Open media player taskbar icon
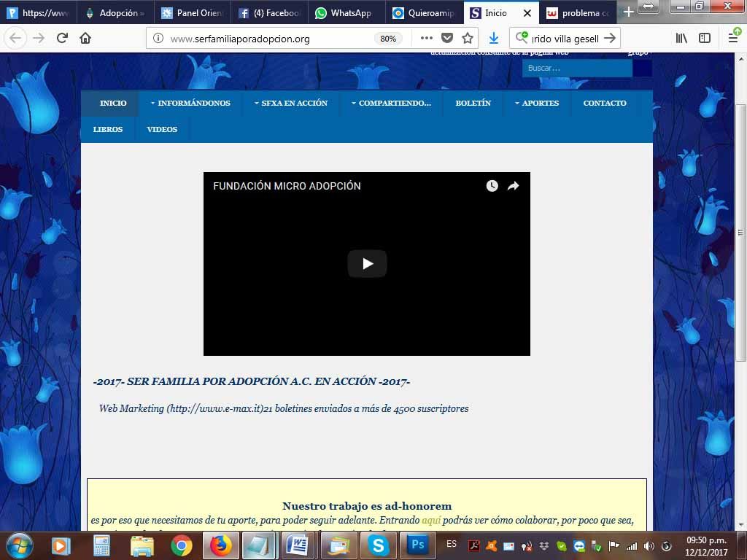 point(61,545)
